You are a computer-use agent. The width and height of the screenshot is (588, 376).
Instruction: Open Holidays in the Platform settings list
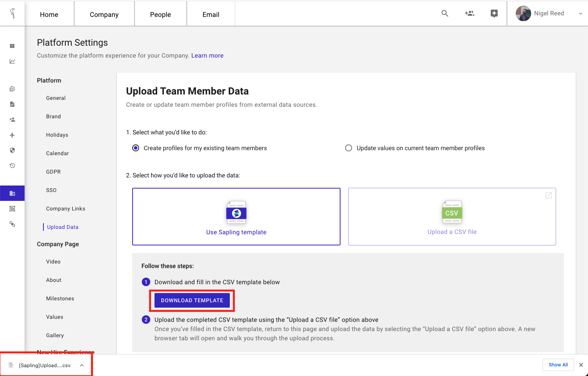pos(57,135)
